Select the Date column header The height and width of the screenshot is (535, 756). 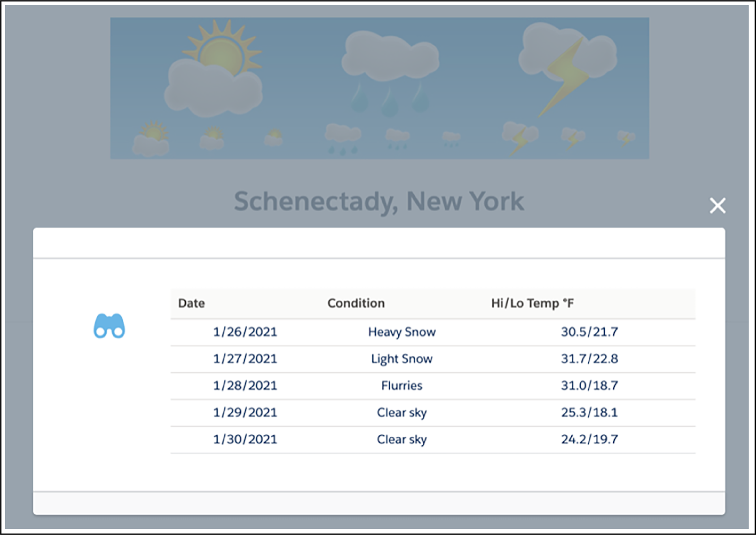click(x=191, y=303)
